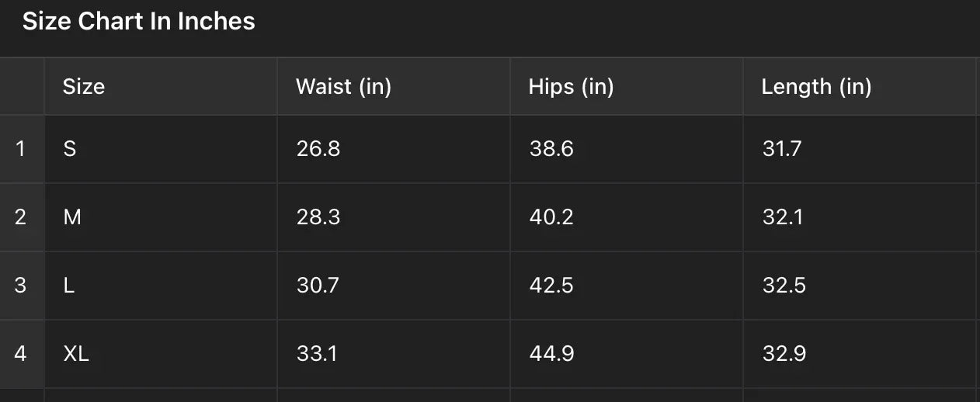
Task: Click hips value 44.9 cell
Action: coord(551,353)
